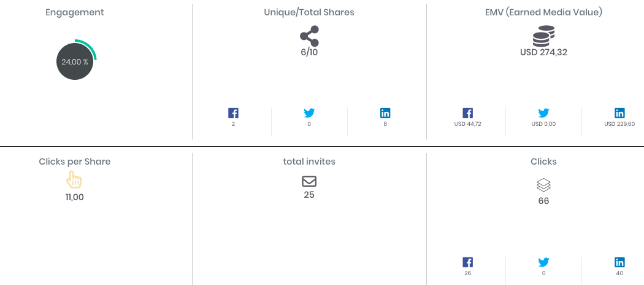This screenshot has width=644, height=285.
Task: Click the coin stack EMV icon
Action: 543,36
